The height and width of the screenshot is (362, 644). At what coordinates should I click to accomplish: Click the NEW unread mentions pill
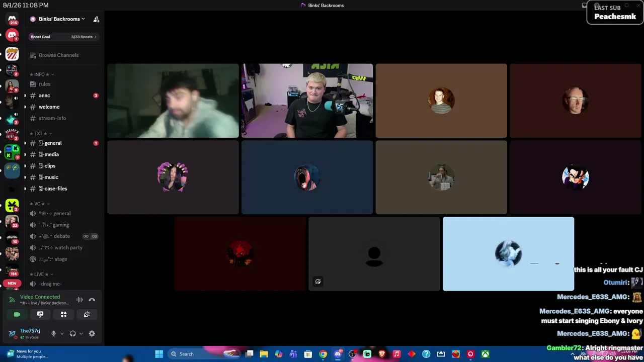[12, 283]
